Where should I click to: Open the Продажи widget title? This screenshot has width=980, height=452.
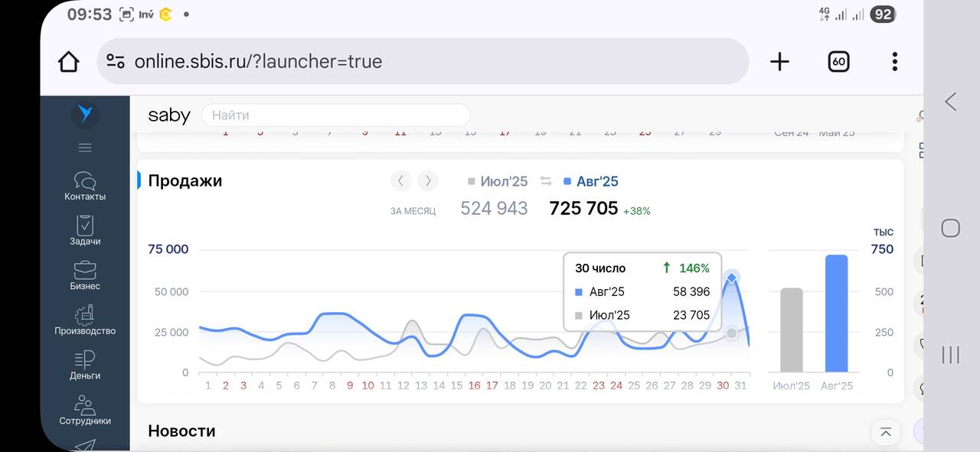pyautogui.click(x=185, y=181)
